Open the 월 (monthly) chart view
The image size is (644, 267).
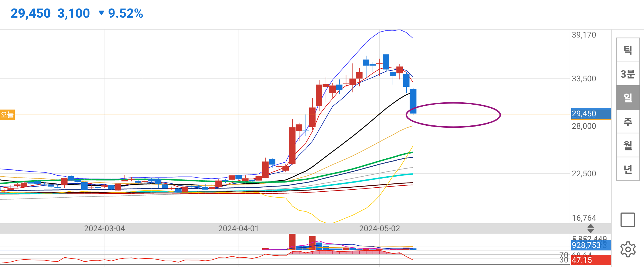point(628,146)
